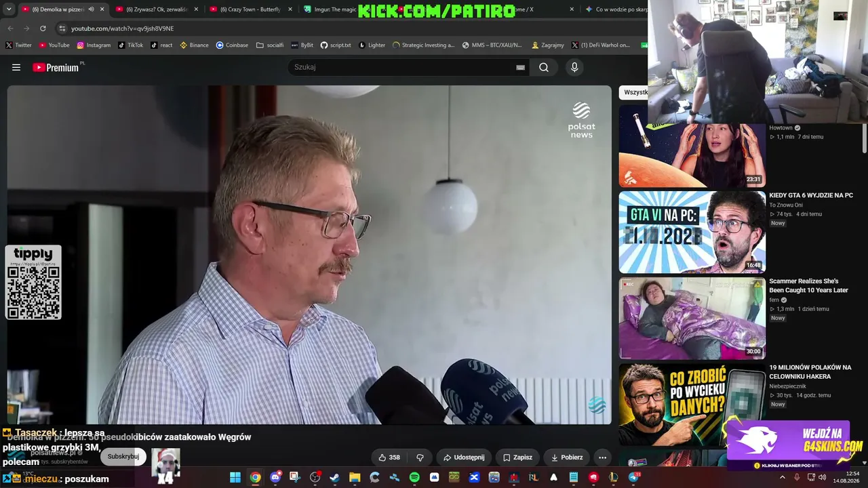Go back with the browser back arrow

pyautogui.click(x=10, y=28)
